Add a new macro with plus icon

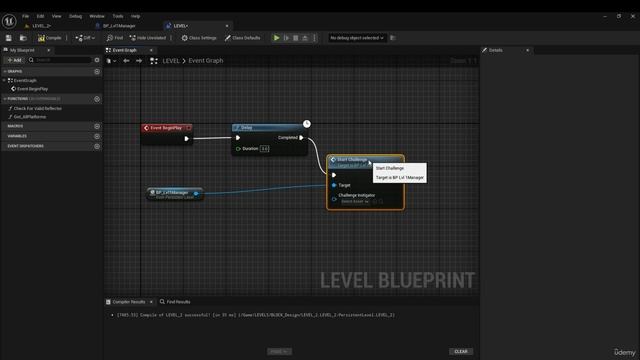(97, 126)
